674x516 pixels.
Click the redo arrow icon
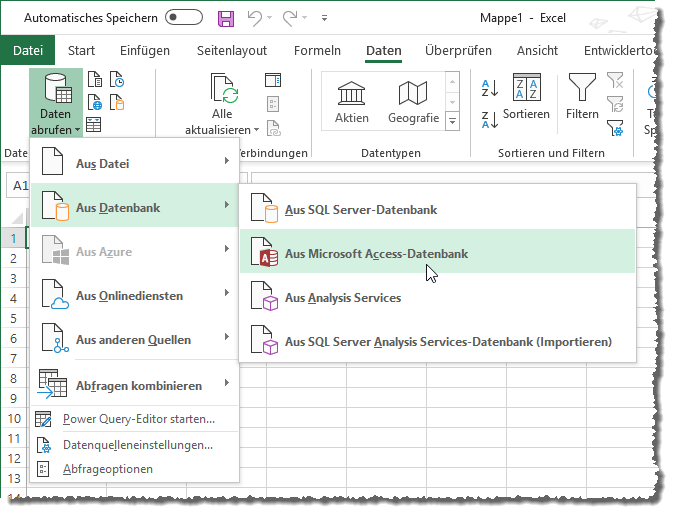click(290, 18)
